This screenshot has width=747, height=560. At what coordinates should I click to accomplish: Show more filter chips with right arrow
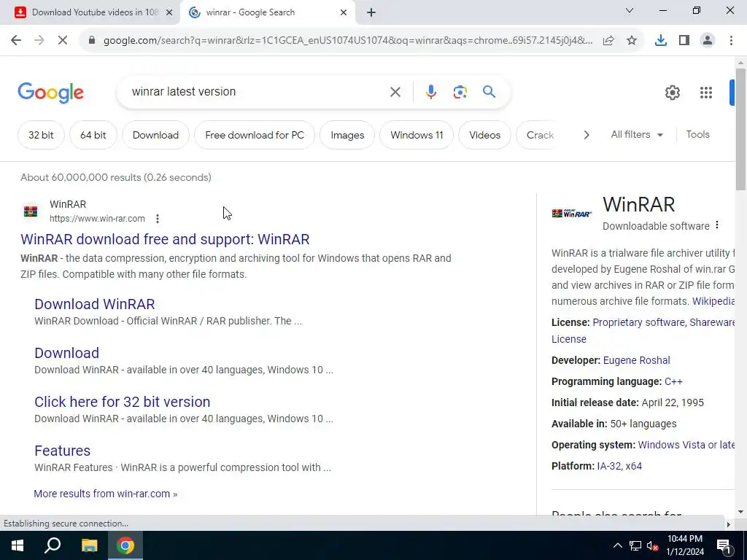click(x=587, y=135)
